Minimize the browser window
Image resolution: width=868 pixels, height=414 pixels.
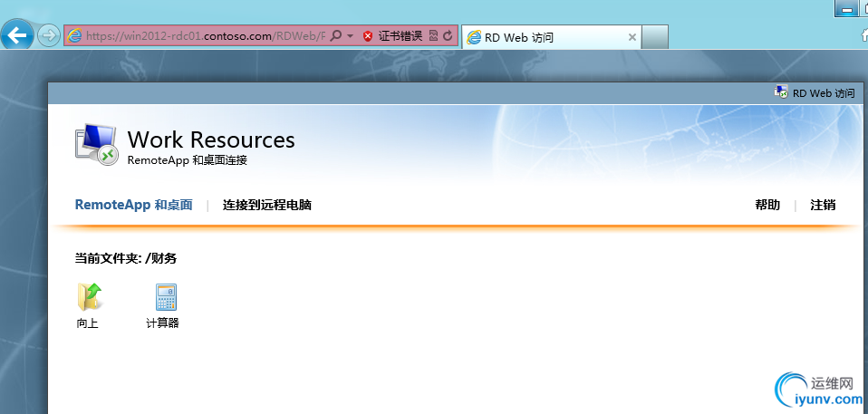(846, 9)
